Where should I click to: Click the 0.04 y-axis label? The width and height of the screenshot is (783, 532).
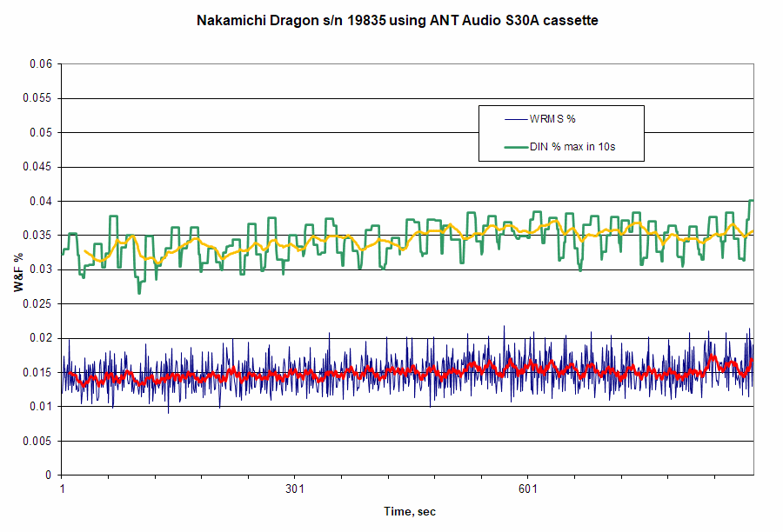tap(40, 201)
